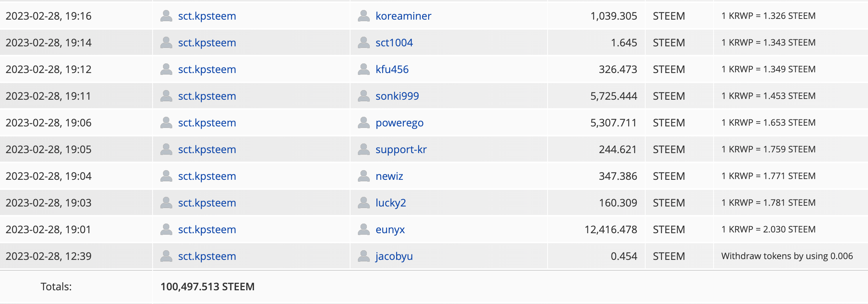Viewport: 868px width, 304px height.
Task: Click the totals value 100,497.513 STEEM
Action: click(x=207, y=287)
